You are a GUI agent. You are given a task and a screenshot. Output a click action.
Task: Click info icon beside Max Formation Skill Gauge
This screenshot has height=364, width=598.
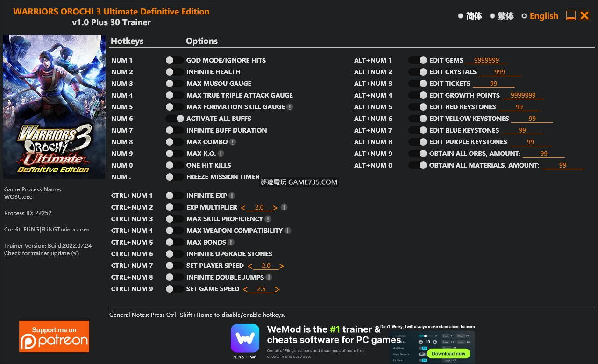(x=290, y=107)
